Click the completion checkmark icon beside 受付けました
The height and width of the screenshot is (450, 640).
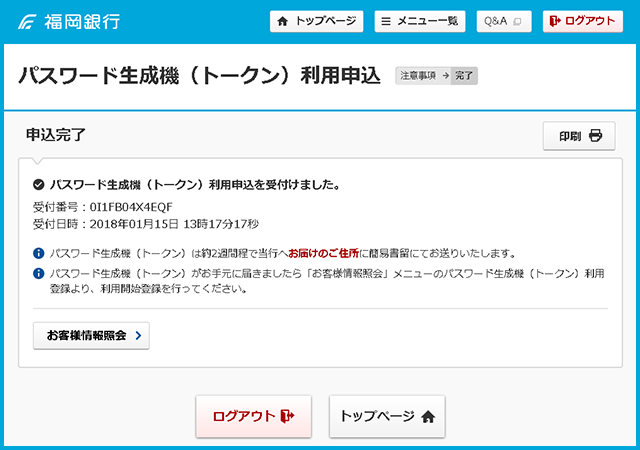(39, 185)
